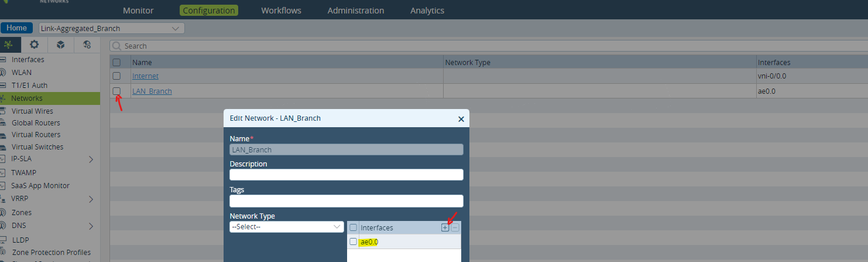Click the Network Type column header
Screen dimensions: 868x262
coord(599,62)
